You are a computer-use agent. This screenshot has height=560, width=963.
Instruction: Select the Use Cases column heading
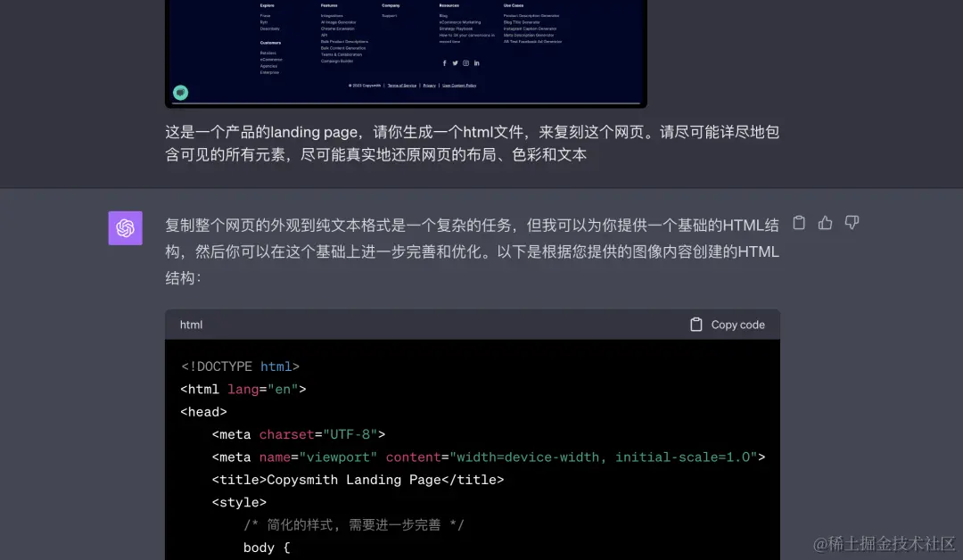click(x=513, y=5)
